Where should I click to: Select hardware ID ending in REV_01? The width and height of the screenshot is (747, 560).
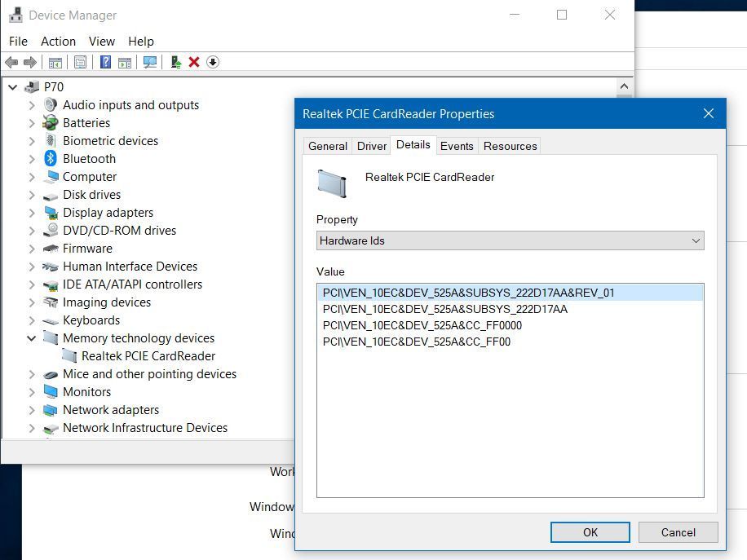[x=510, y=293]
